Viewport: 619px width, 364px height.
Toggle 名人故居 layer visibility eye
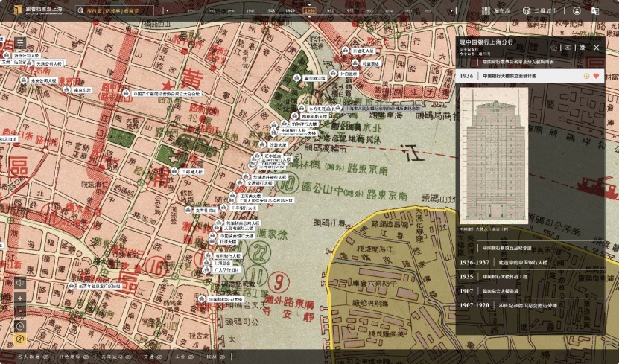(45, 357)
